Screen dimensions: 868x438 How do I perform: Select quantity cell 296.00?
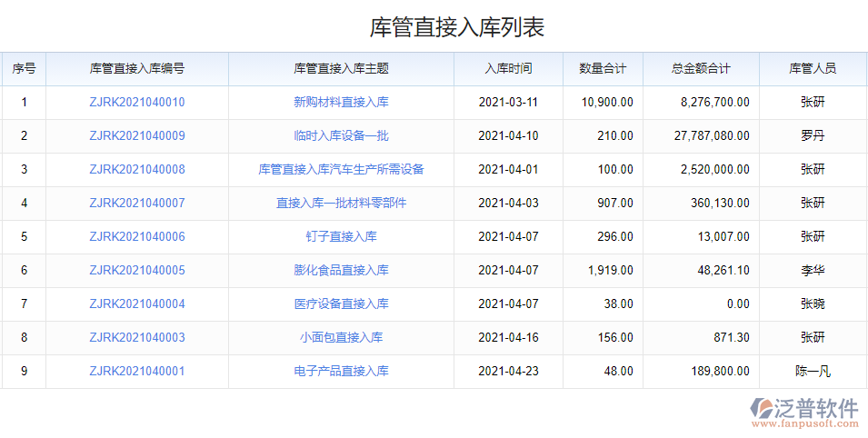coord(603,237)
